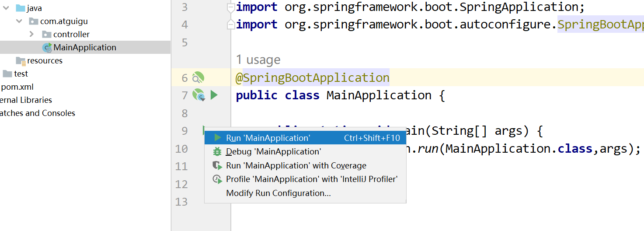The height and width of the screenshot is (231, 644).
Task: Select MainApplication in the project tree
Action: click(84, 48)
